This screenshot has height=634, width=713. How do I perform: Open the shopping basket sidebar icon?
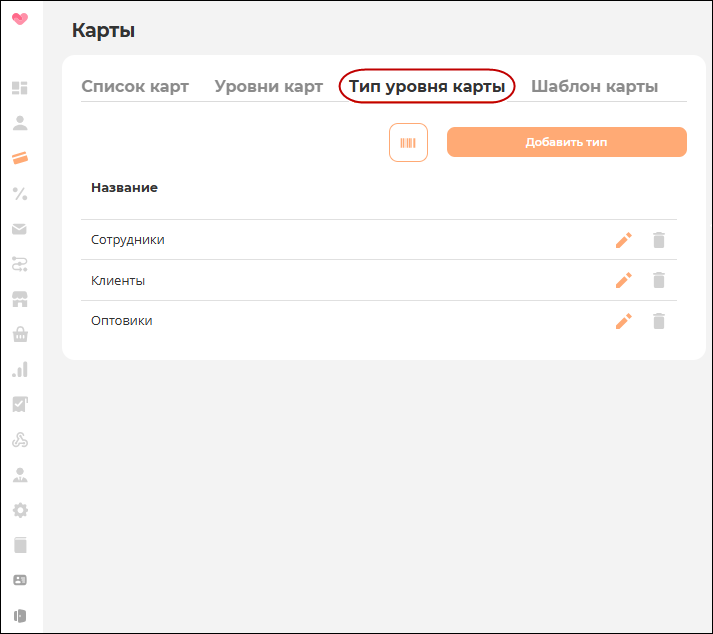20,334
